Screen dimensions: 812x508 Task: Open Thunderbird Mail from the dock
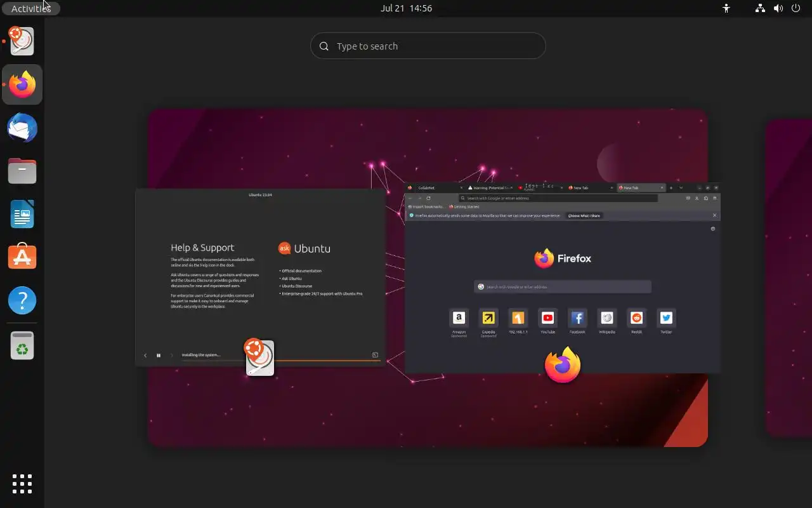[22, 128]
